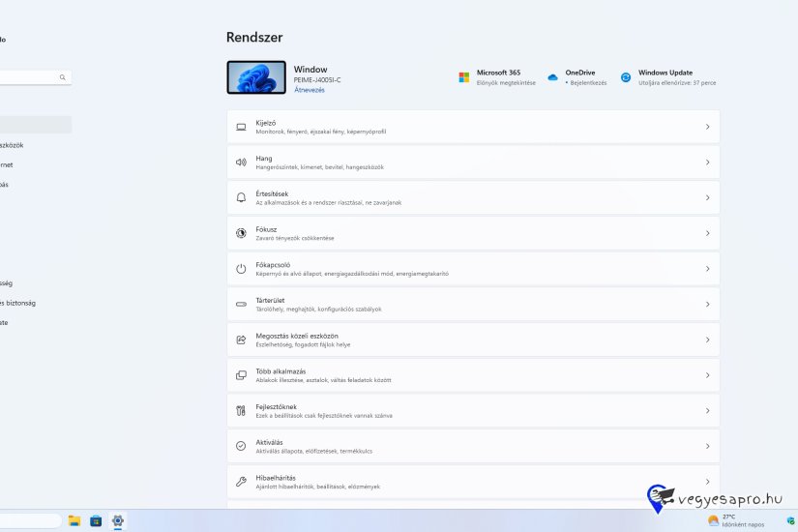Click the Tárterület storage icon
The height and width of the screenshot is (532, 798).
[x=241, y=304]
